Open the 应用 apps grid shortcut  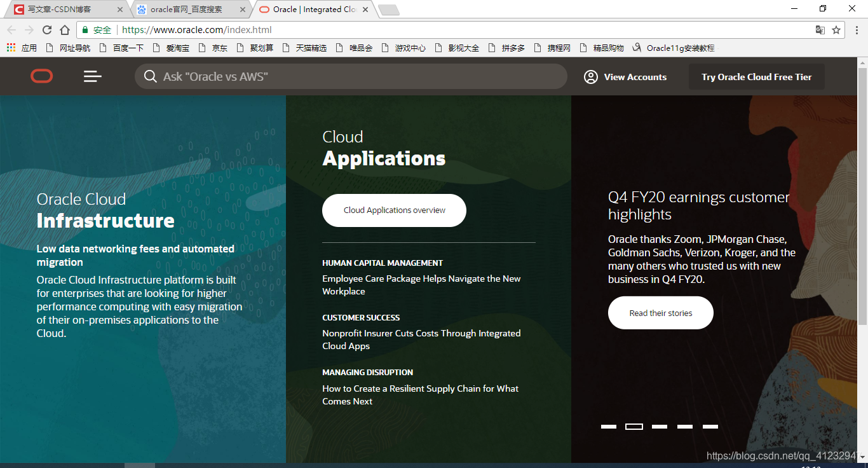[x=22, y=48]
